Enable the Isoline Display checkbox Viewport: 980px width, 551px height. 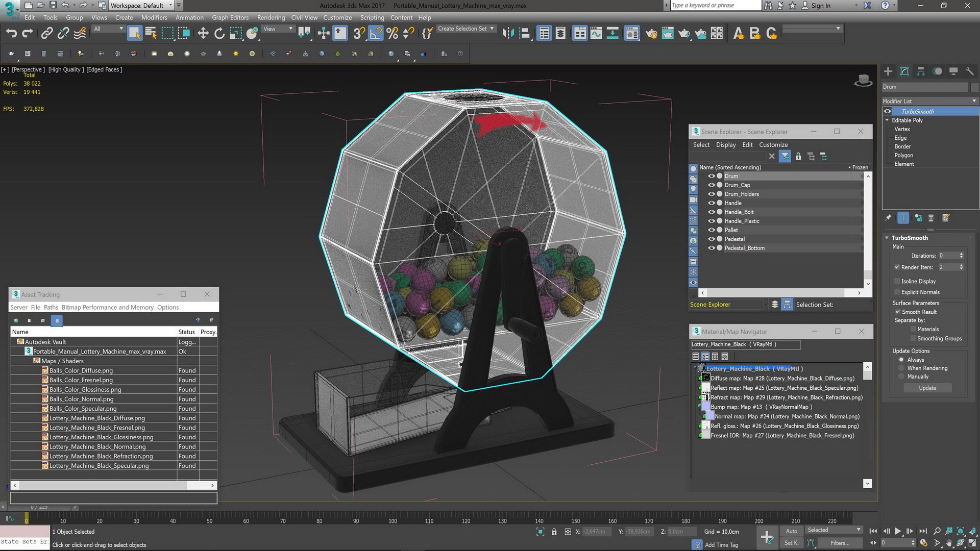[x=897, y=281]
